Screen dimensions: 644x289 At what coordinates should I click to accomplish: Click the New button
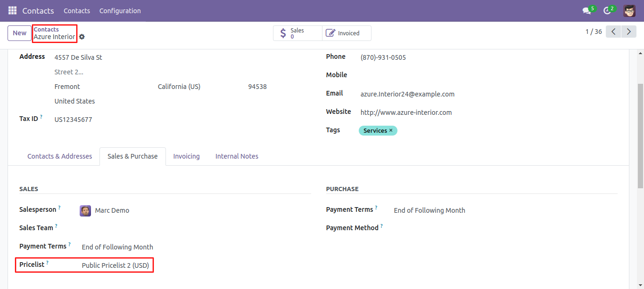pos(19,33)
